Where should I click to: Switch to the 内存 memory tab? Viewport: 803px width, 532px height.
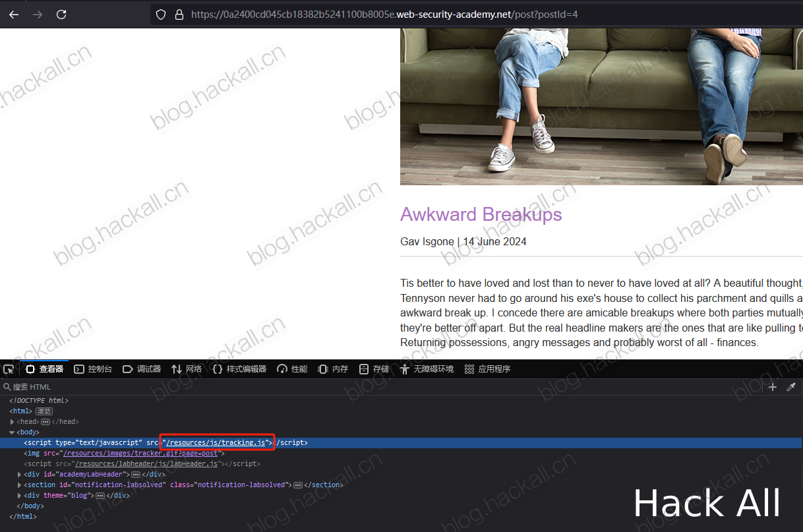(333, 369)
